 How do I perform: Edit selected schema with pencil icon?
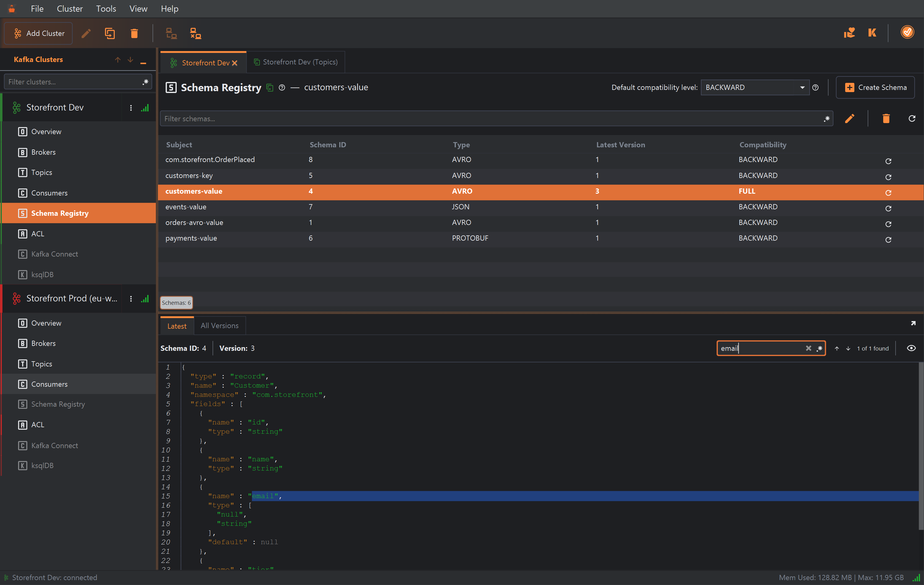click(849, 118)
